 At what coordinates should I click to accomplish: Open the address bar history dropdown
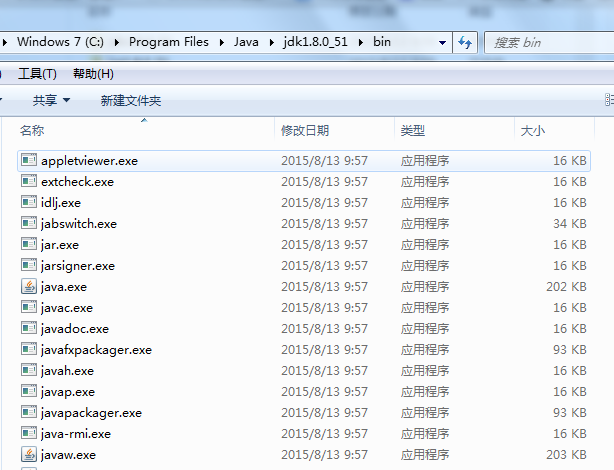point(442,42)
